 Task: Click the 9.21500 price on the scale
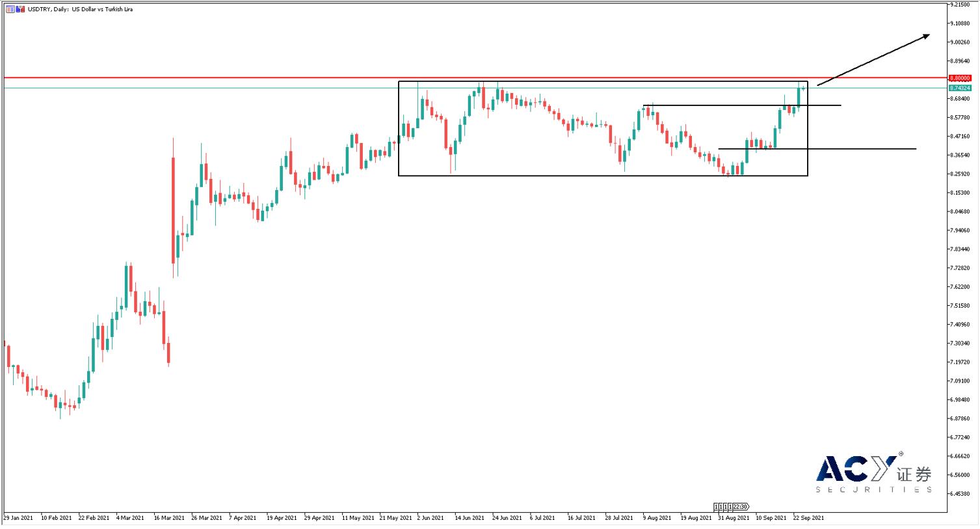960,5
